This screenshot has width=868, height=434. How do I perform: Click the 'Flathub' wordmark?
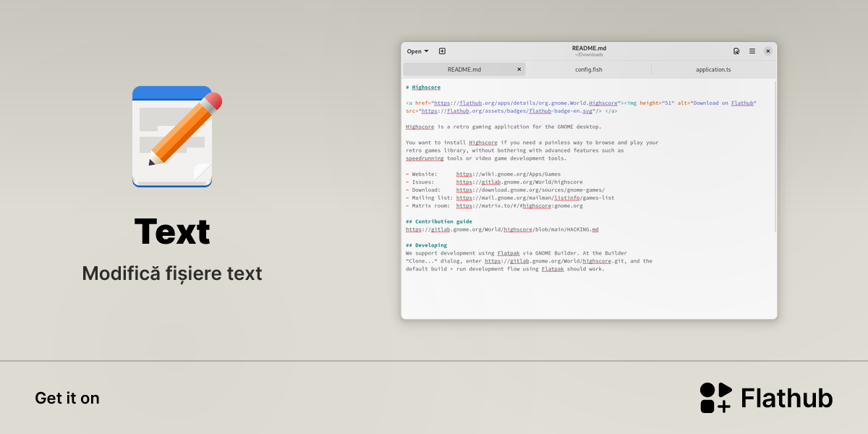[786, 398]
